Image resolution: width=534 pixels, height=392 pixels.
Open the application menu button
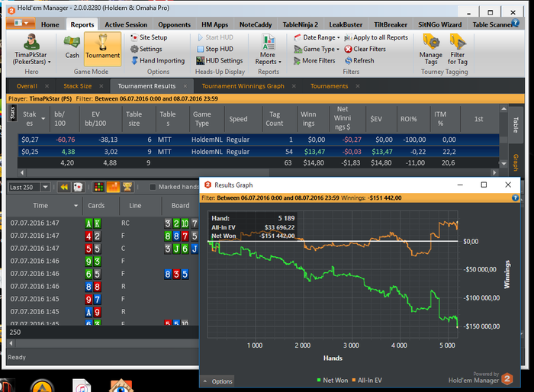pyautogui.click(x=21, y=23)
